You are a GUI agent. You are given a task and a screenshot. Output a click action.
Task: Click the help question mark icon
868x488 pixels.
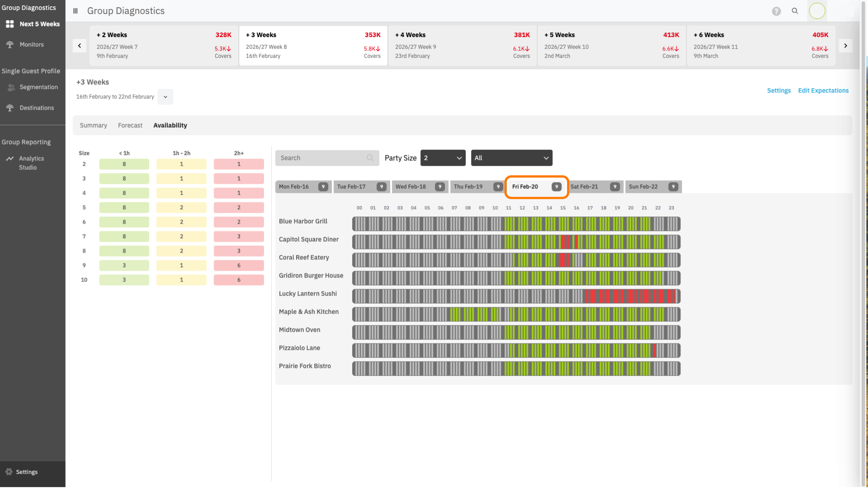click(776, 11)
